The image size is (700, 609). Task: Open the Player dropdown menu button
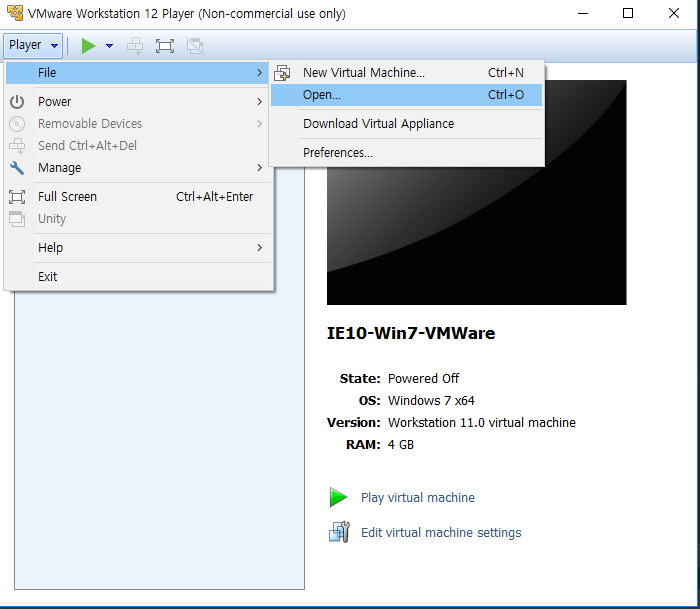tap(33, 45)
